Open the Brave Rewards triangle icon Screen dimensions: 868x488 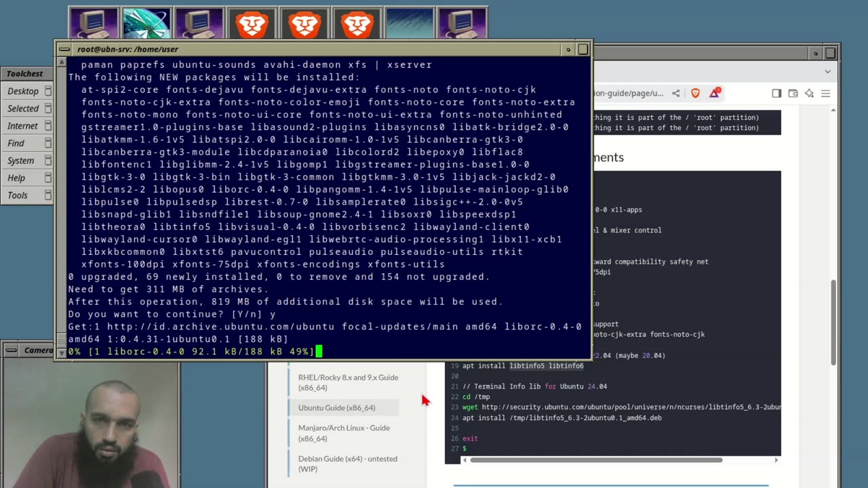[715, 93]
